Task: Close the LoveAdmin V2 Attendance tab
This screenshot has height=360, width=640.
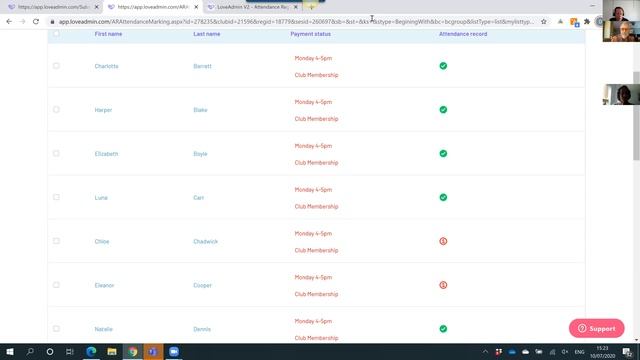Action: [296, 7]
